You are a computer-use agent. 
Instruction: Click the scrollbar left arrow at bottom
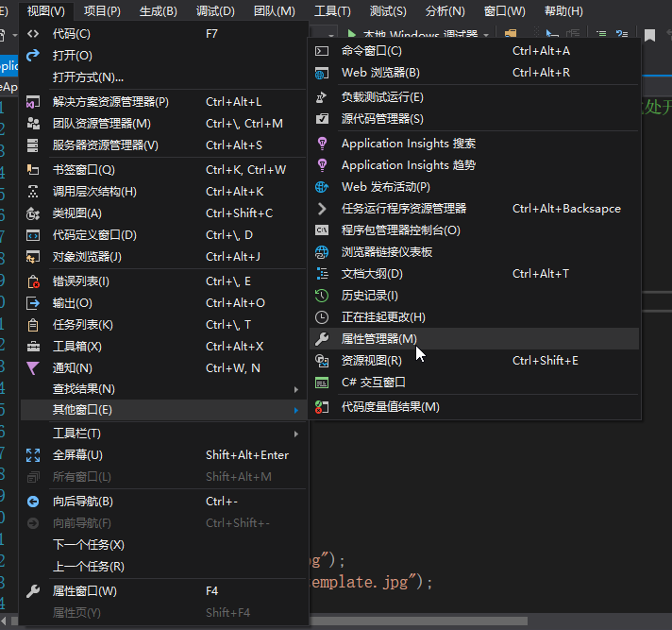[x=4, y=621]
